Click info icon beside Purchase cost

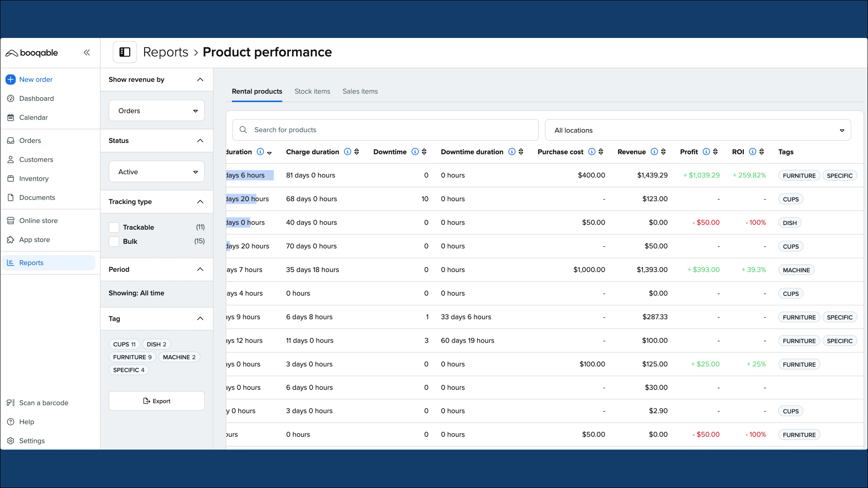[x=591, y=152]
